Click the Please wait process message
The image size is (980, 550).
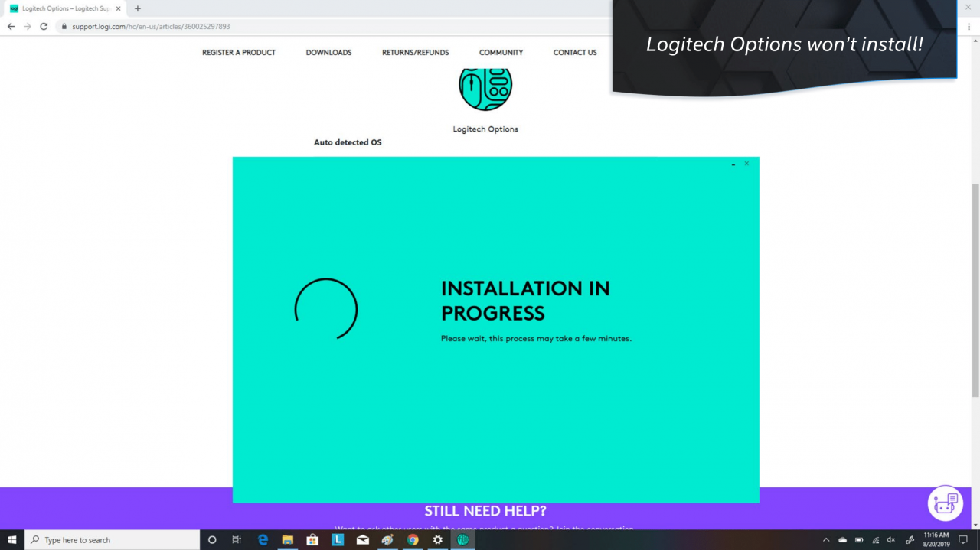(536, 338)
